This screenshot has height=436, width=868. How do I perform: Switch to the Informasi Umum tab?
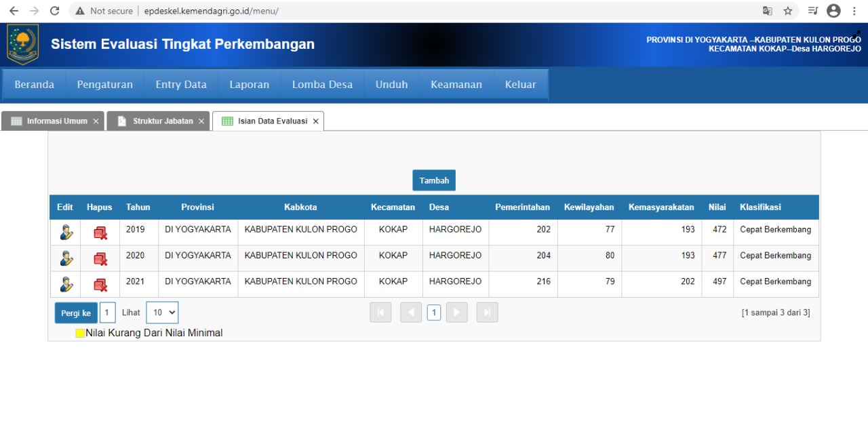[x=51, y=121]
